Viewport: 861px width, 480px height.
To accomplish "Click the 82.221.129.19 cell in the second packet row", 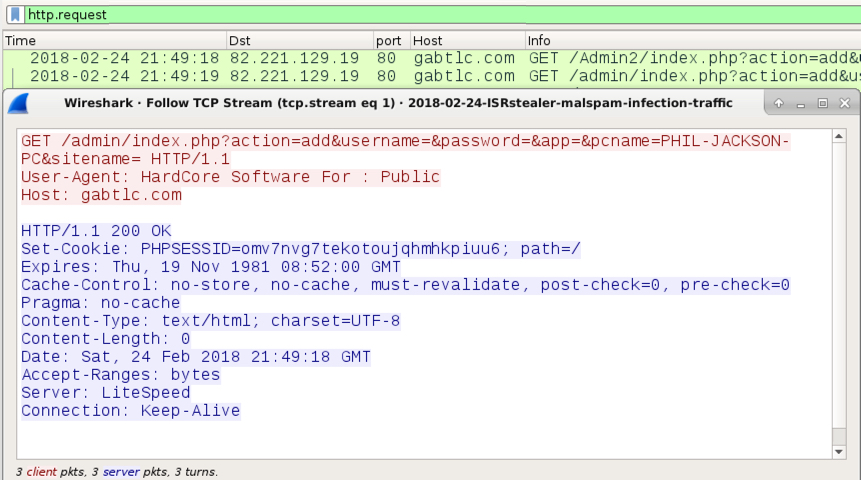I will 294,76.
